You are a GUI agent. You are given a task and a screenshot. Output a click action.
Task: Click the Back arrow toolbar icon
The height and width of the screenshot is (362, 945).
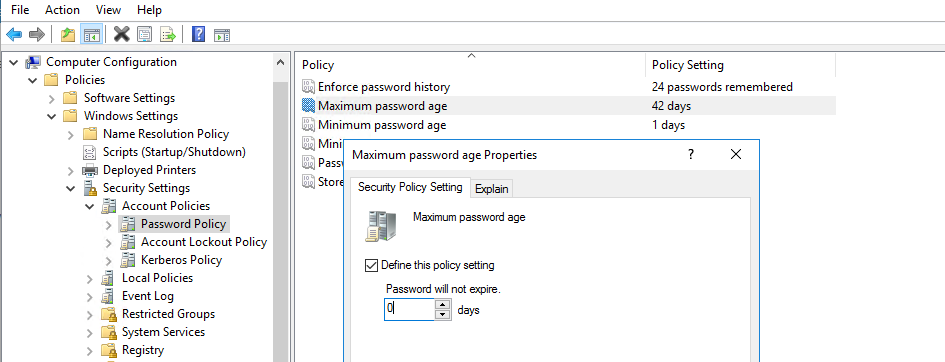(14, 34)
